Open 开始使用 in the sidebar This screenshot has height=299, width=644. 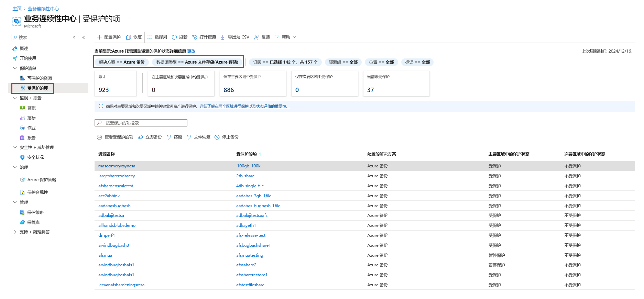tap(28, 58)
